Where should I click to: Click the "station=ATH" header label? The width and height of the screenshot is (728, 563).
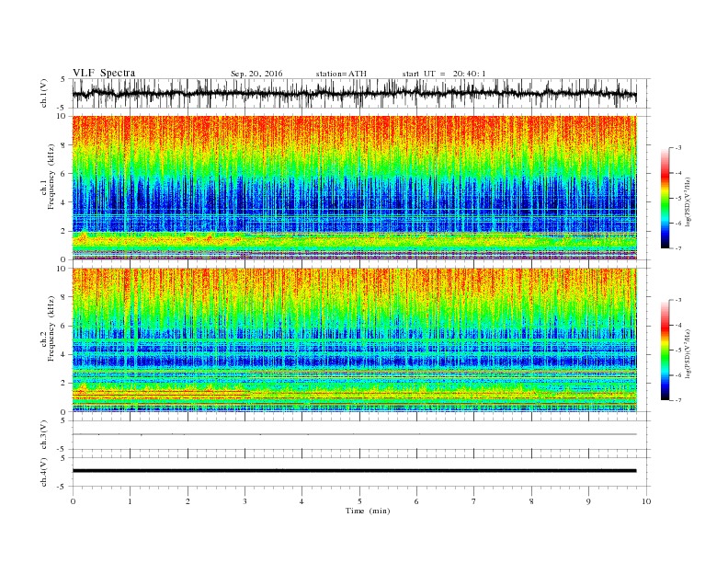[341, 74]
